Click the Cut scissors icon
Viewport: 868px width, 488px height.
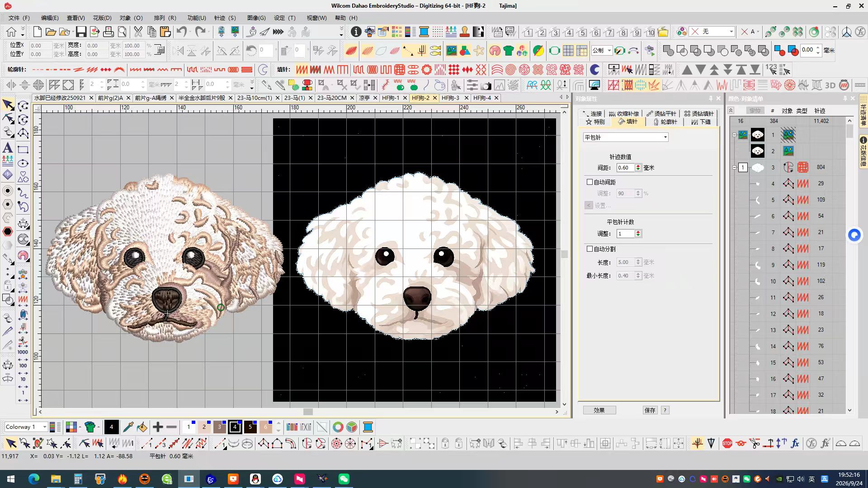click(x=138, y=32)
